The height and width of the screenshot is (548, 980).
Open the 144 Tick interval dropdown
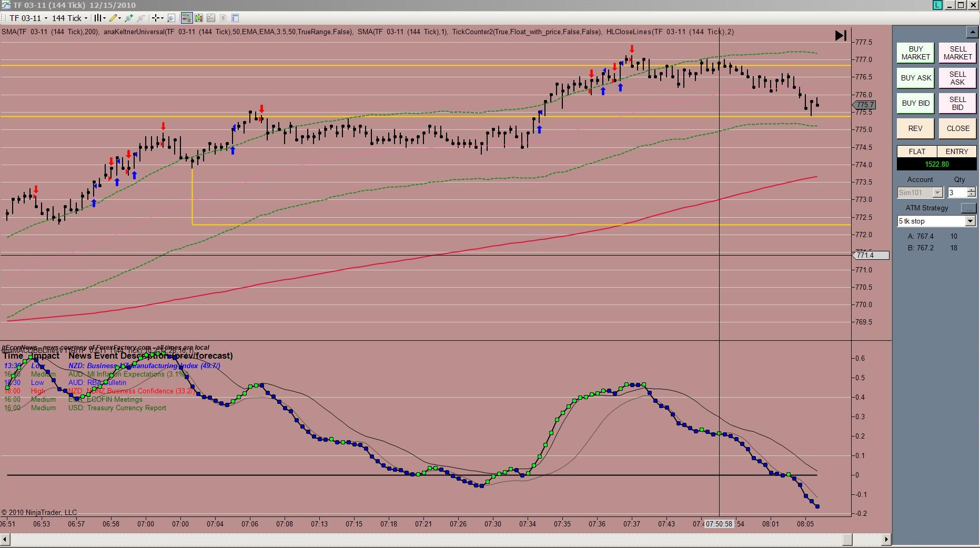pyautogui.click(x=70, y=18)
